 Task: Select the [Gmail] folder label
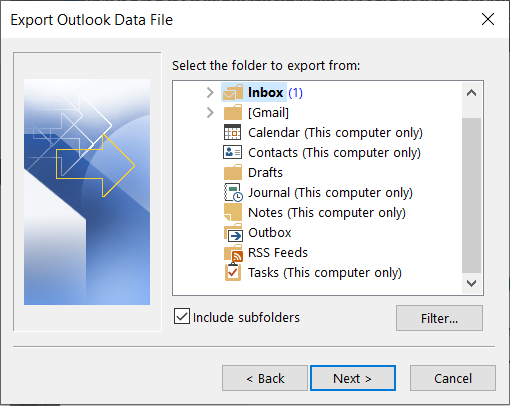[268, 112]
